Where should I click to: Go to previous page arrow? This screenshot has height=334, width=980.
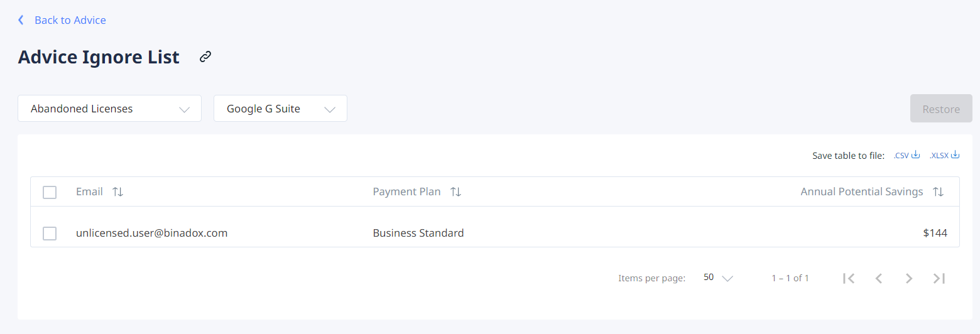tap(879, 278)
